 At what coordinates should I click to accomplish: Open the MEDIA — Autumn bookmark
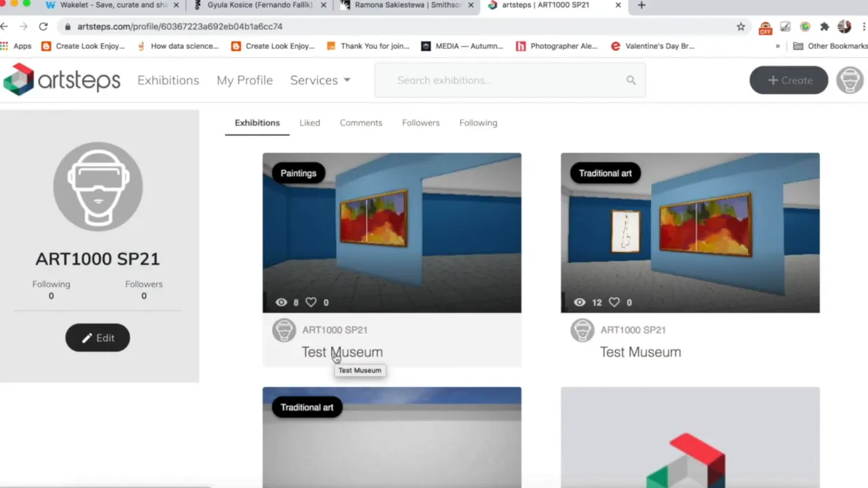point(462,46)
